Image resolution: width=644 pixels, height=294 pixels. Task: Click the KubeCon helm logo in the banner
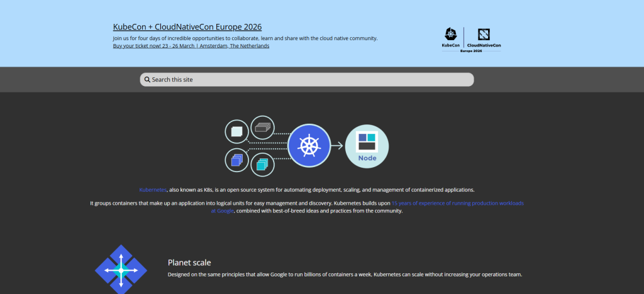click(x=450, y=37)
